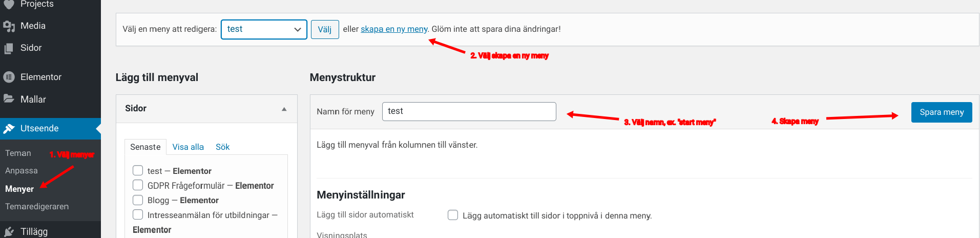
Task: Click the Utseende paintbrush icon
Action: (x=9, y=128)
